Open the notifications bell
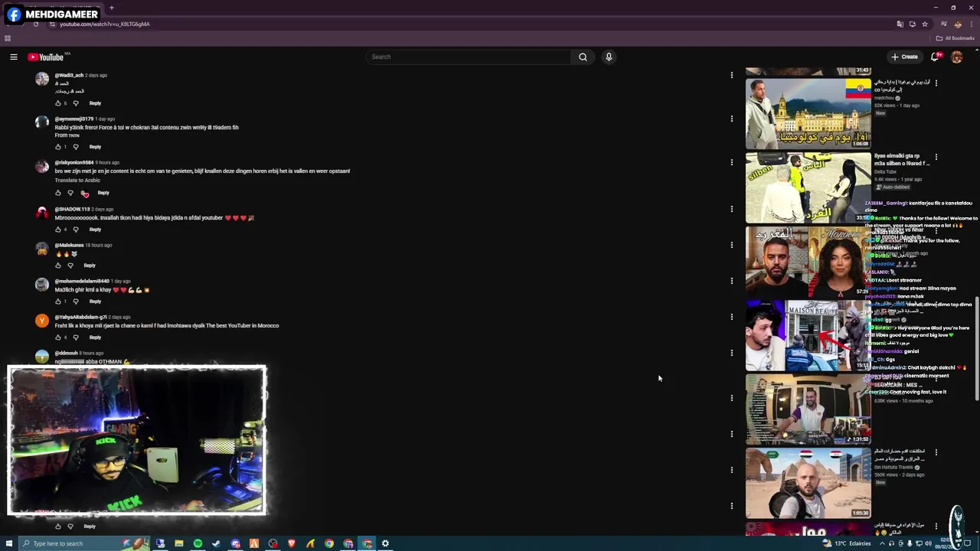 pyautogui.click(x=935, y=57)
